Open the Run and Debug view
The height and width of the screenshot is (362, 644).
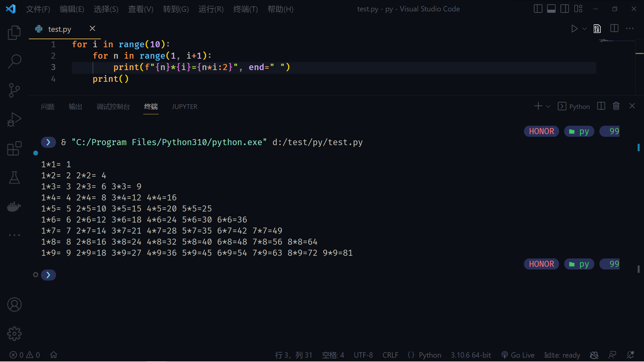coord(14,119)
